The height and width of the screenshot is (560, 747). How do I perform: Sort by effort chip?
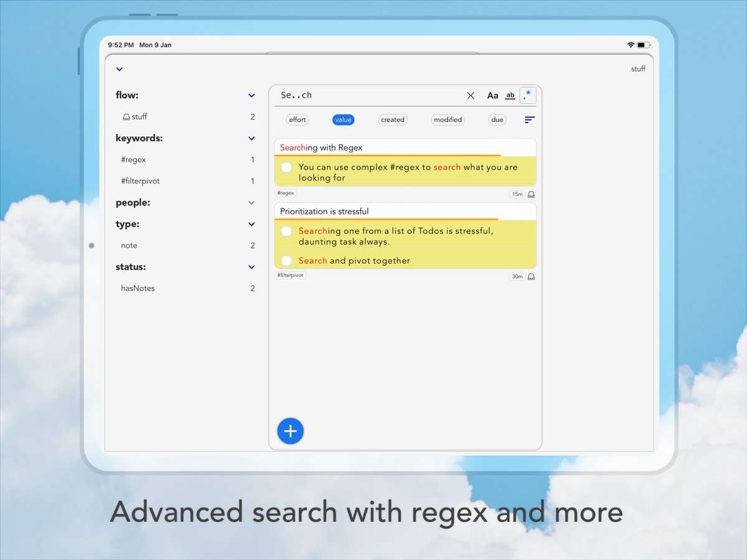pyautogui.click(x=298, y=119)
